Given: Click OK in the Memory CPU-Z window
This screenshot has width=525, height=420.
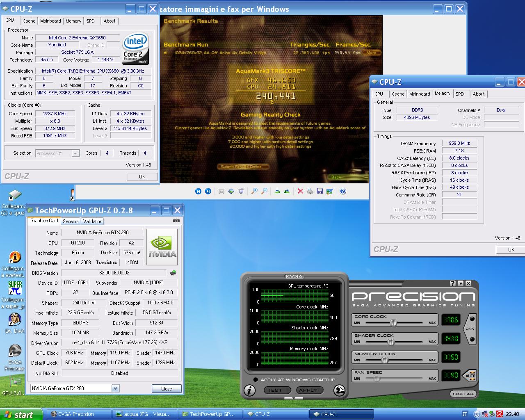Looking at the screenshot, I should tap(511, 250).
